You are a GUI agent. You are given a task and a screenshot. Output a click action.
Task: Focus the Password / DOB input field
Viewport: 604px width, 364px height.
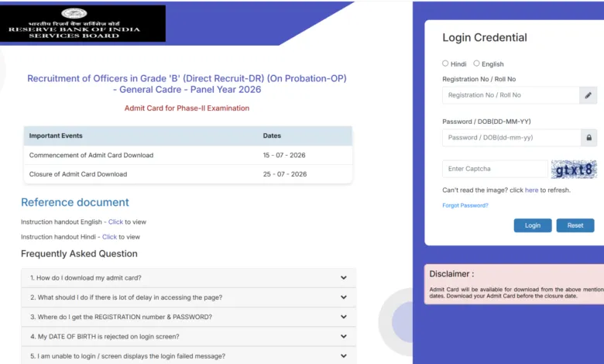512,138
